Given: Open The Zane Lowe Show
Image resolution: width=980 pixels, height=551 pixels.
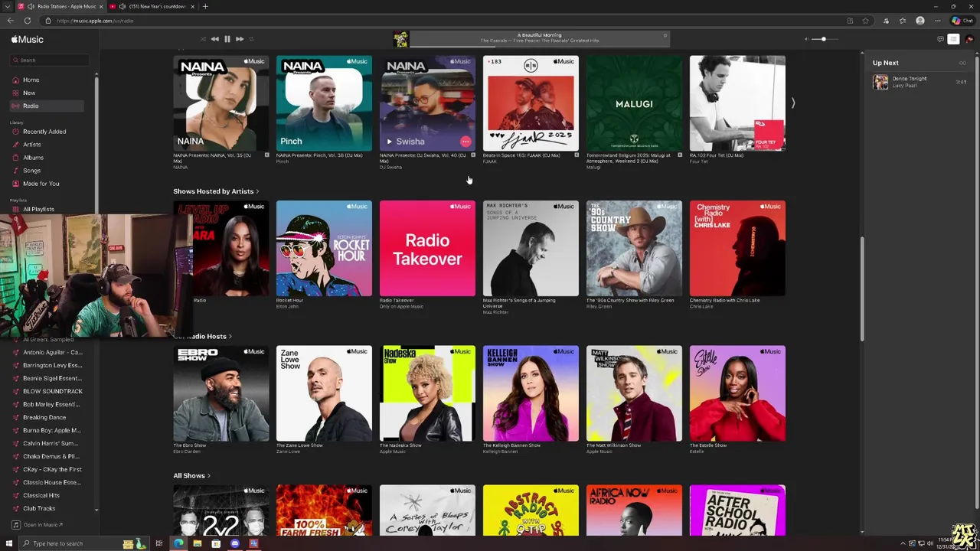Looking at the screenshot, I should tap(324, 393).
